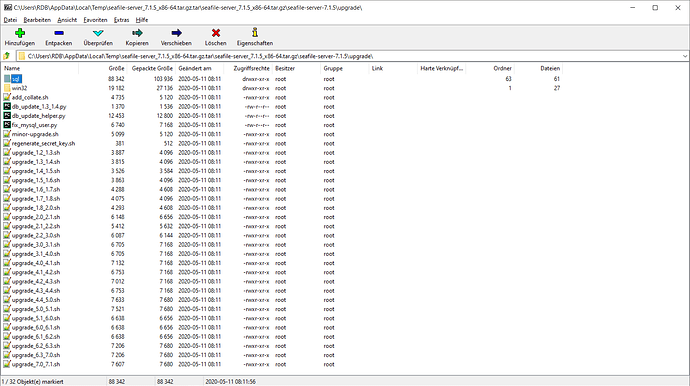Screen dimensions: 690x386
Task: Click the icon of upgrade_6.3_7.0.sh
Action: 7,355
